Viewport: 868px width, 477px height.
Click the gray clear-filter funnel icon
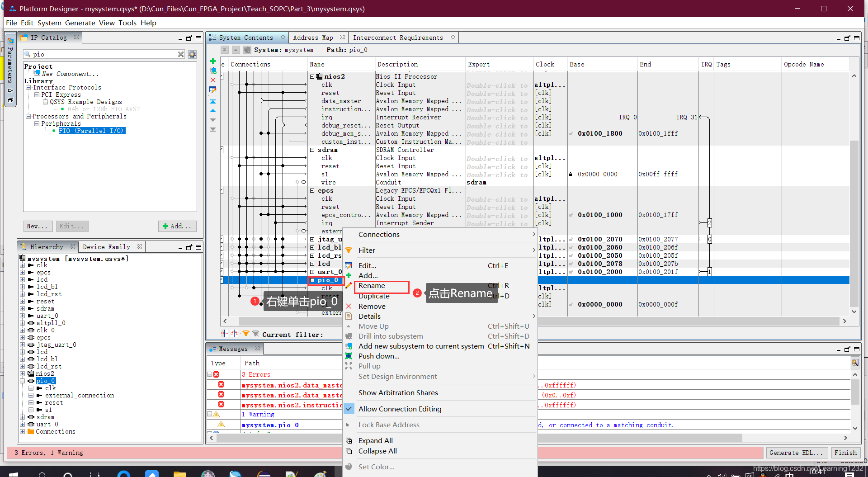click(x=255, y=334)
